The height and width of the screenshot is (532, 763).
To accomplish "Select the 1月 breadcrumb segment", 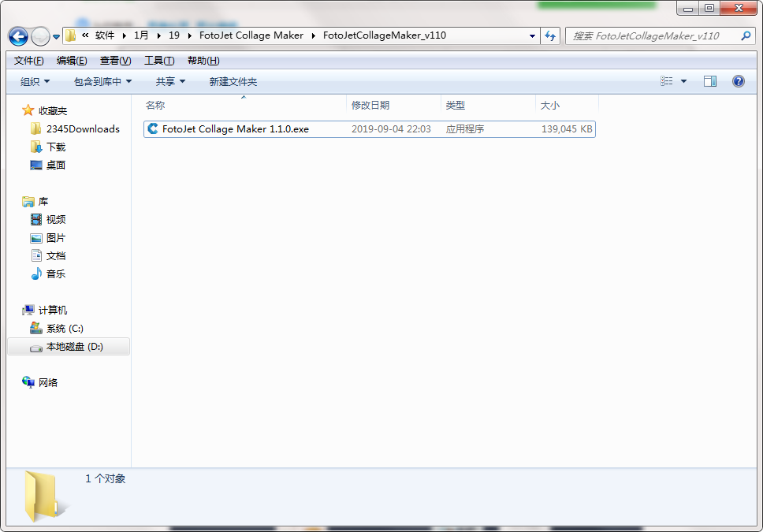I will (141, 35).
